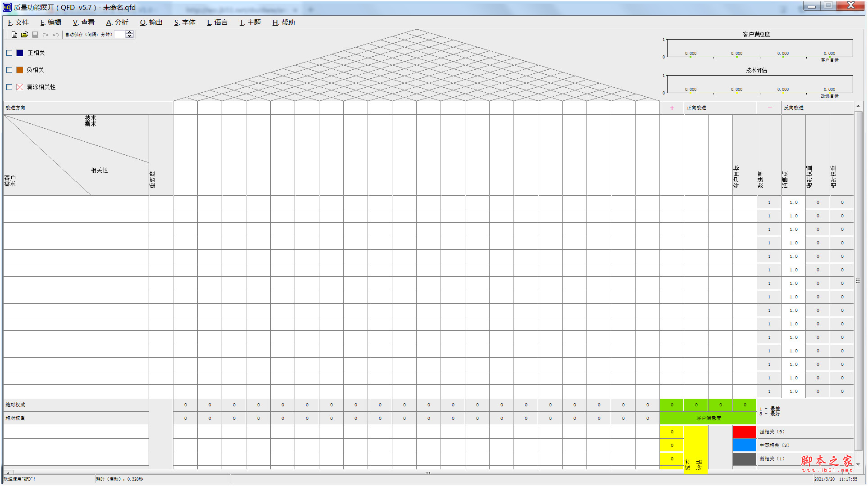Click the undo arrow toolbar icon
The width and height of the screenshot is (868, 486).
tap(56, 35)
